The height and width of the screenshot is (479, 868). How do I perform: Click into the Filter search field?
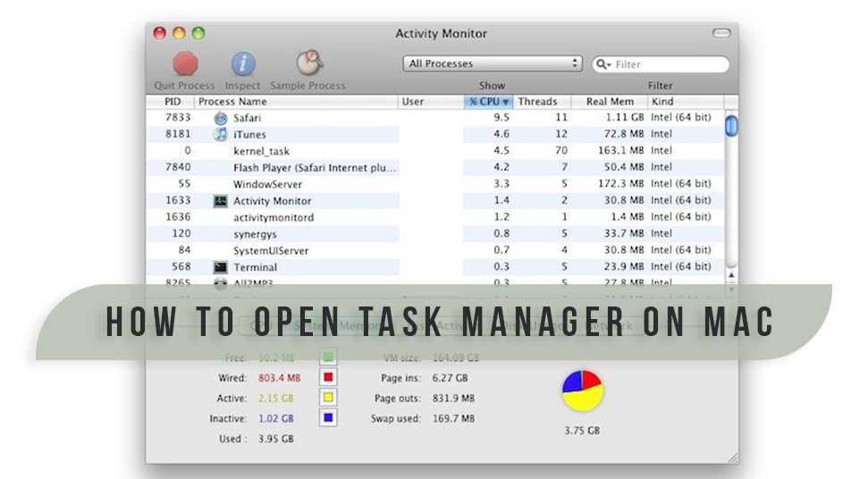(x=661, y=64)
